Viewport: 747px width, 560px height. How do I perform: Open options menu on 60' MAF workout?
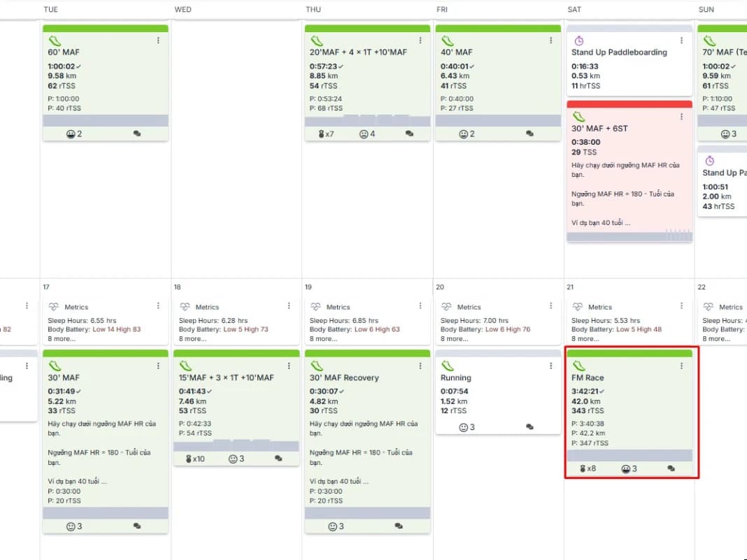click(158, 41)
